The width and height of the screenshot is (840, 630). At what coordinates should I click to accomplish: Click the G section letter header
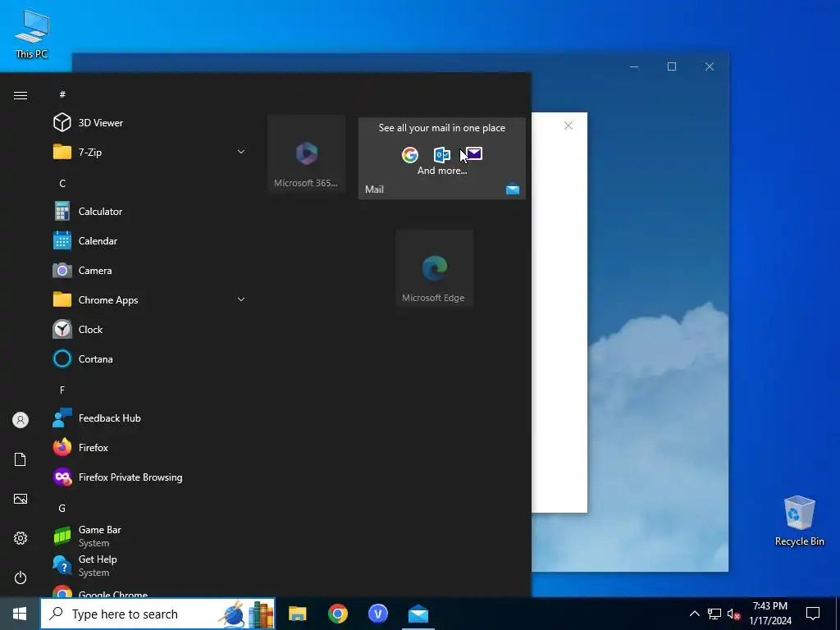pos(62,508)
